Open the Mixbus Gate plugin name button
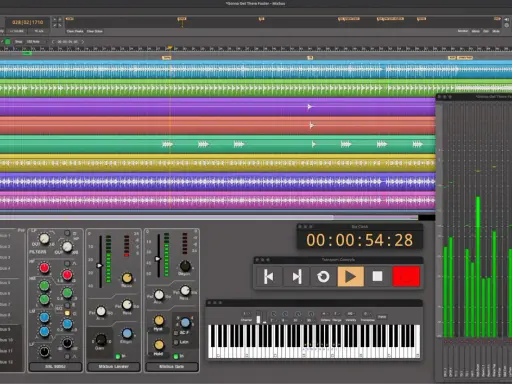The height and width of the screenshot is (384, 512). 172,367
